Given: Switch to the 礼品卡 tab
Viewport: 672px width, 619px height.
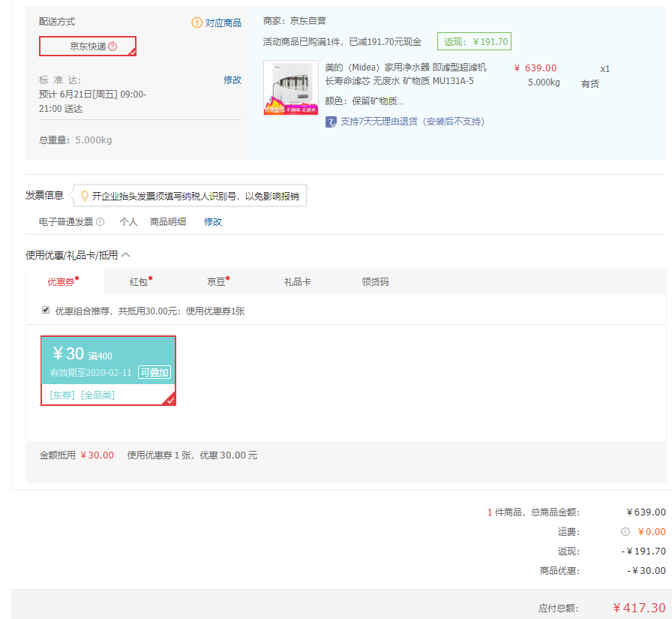Looking at the screenshot, I should pyautogui.click(x=298, y=281).
